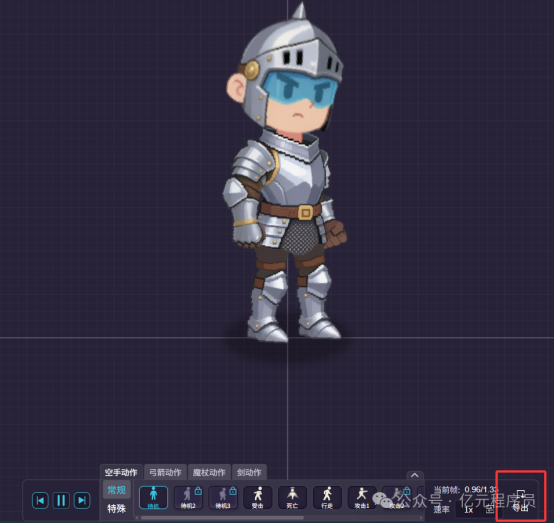Select the 死亡 death animation

[292, 498]
